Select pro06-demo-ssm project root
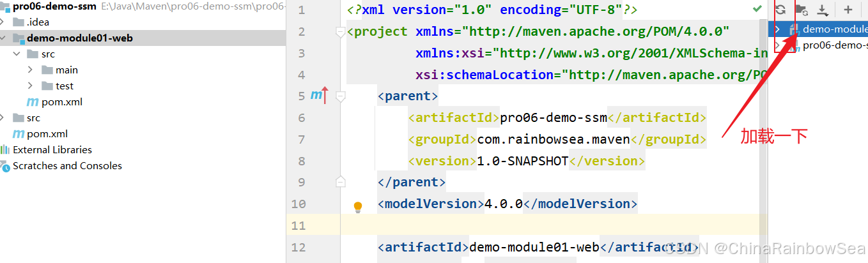Viewport: 868px width, 263px height. pos(54,6)
